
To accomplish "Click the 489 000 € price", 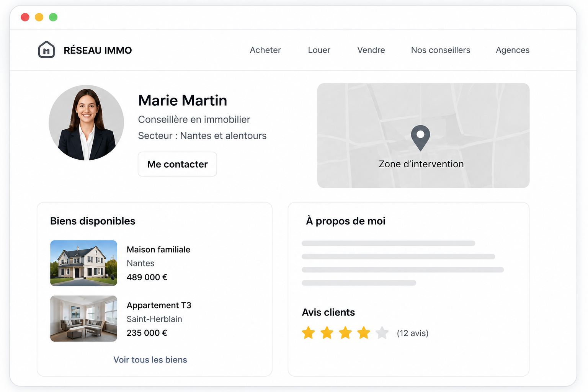I will coord(147,277).
